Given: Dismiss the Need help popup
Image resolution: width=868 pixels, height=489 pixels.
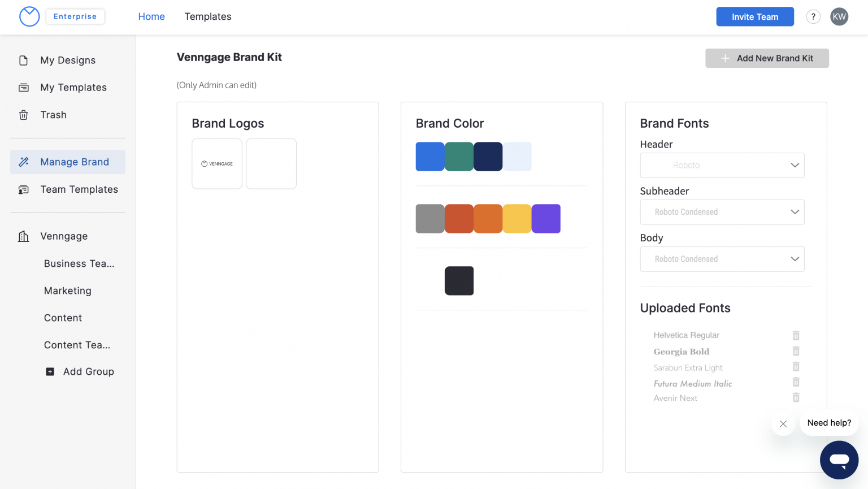Looking at the screenshot, I should (783, 423).
